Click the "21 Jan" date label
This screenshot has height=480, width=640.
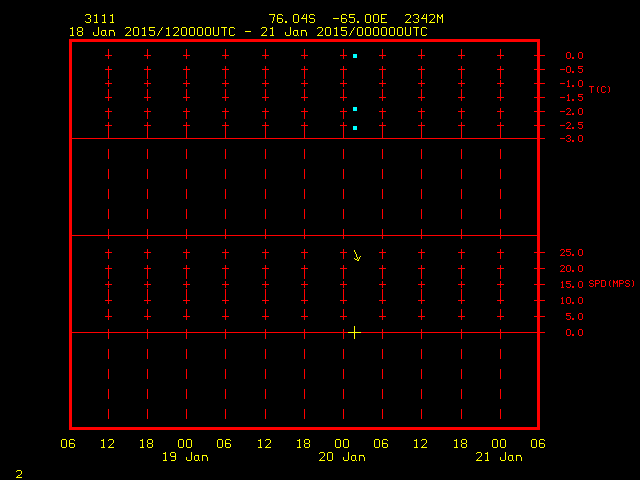[x=499, y=457]
